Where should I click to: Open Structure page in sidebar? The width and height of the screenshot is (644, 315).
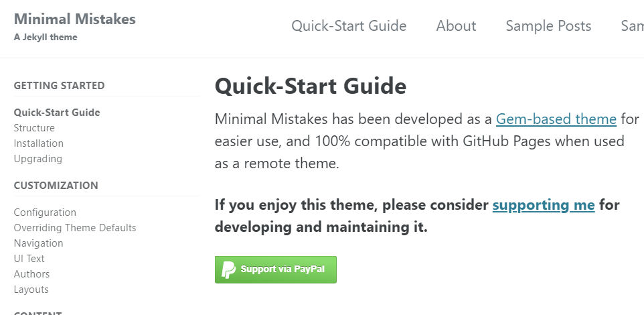click(34, 128)
